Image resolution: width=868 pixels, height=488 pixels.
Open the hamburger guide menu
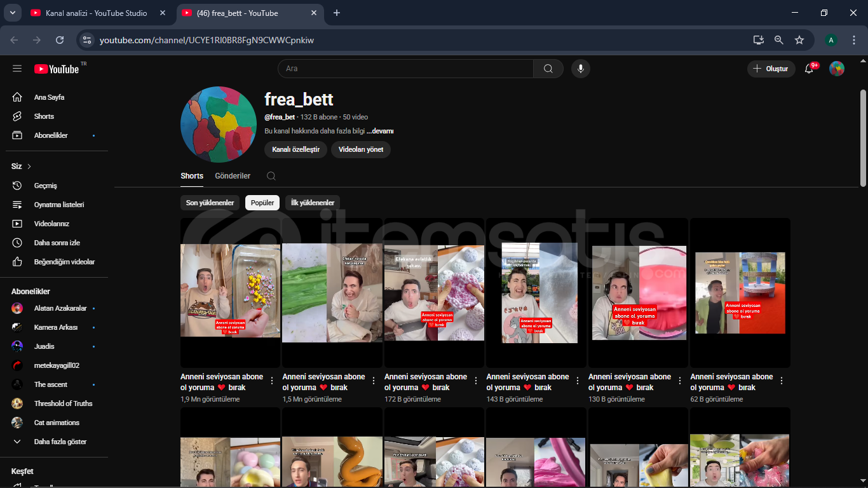point(17,69)
